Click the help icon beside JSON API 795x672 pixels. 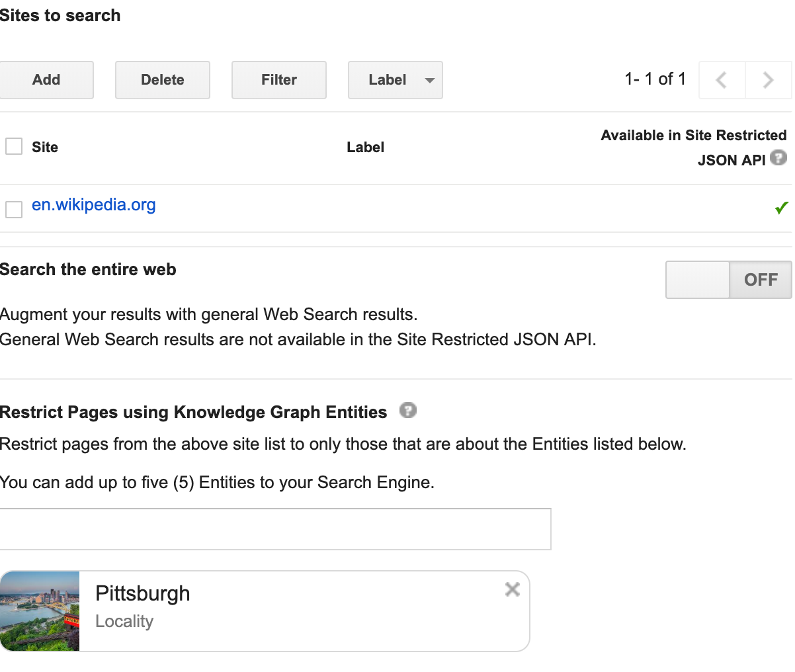click(778, 158)
